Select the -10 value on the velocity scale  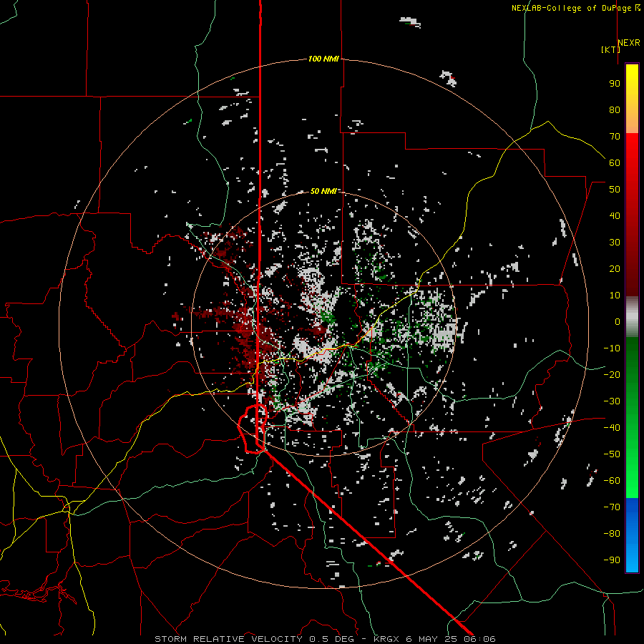612,348
